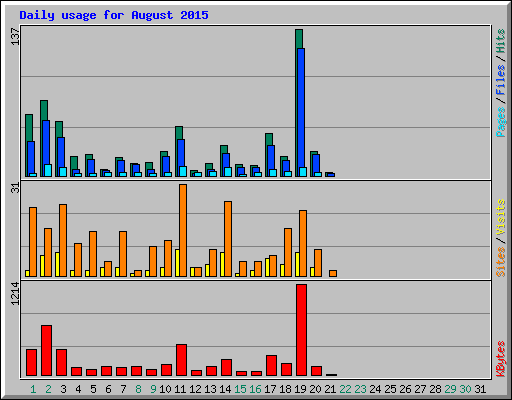Select day label 23 on the x-axis
The width and height of the screenshot is (512, 400).
pos(360,389)
